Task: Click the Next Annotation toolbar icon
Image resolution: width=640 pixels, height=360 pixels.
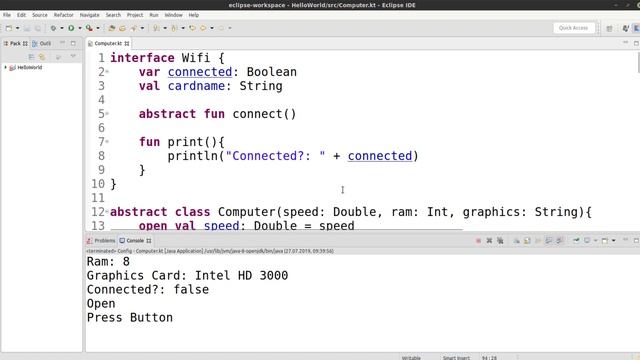Action: [156, 28]
